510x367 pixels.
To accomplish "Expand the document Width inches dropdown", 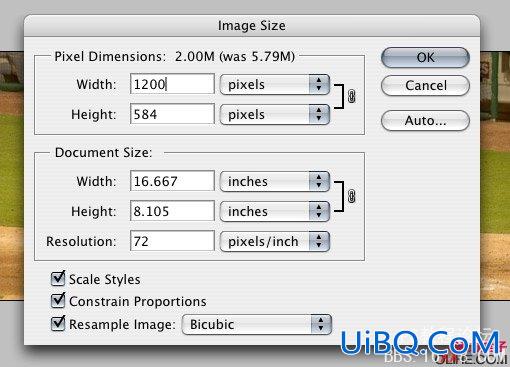I will (275, 181).
